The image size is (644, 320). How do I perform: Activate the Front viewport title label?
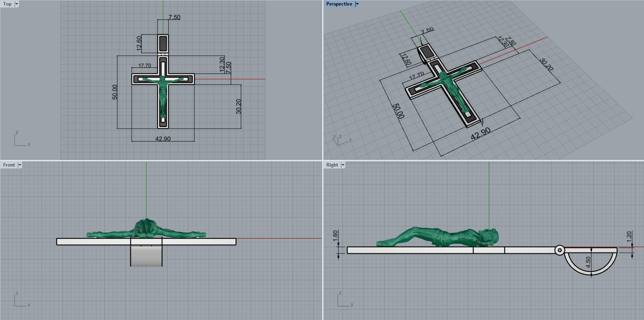pos(9,165)
